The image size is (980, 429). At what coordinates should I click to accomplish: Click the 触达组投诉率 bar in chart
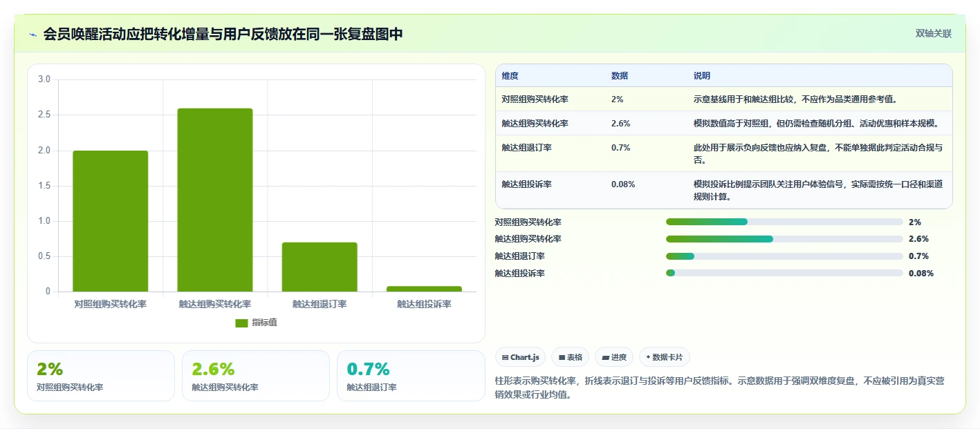click(x=424, y=289)
